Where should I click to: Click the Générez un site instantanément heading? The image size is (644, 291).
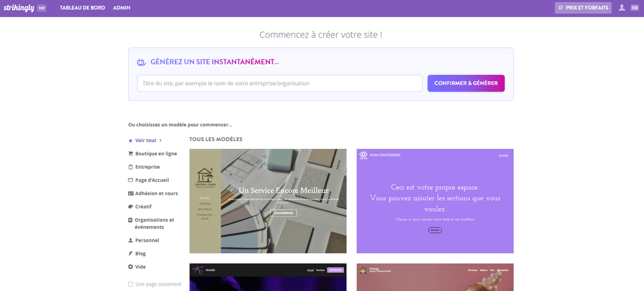215,62
